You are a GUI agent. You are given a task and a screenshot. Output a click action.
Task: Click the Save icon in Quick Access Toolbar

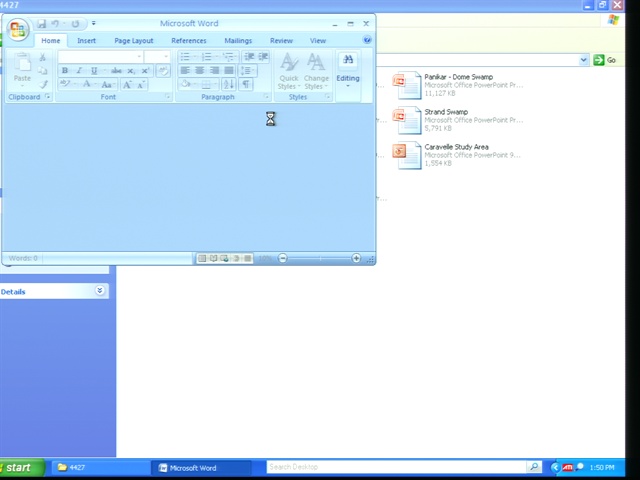pyautogui.click(x=42, y=24)
